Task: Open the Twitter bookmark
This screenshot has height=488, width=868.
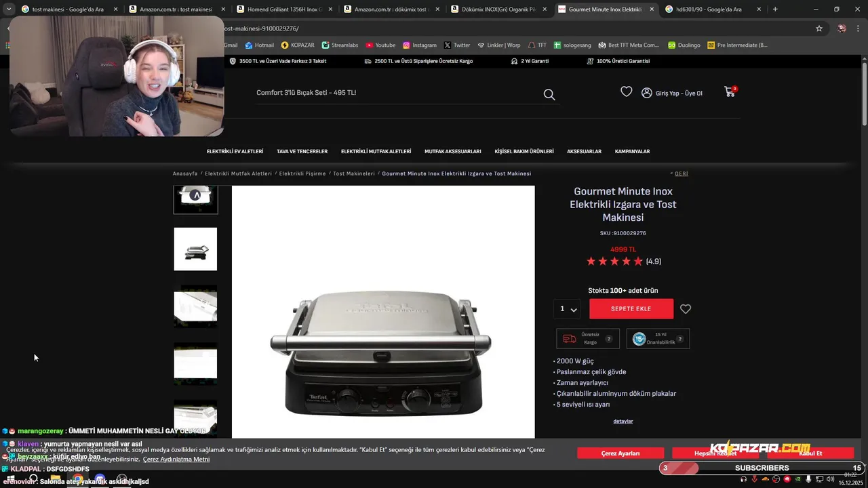Action: tap(457, 45)
